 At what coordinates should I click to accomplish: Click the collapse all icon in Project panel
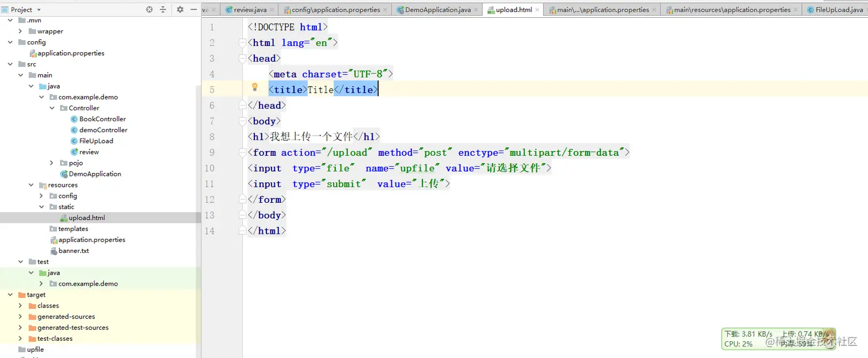(x=163, y=10)
